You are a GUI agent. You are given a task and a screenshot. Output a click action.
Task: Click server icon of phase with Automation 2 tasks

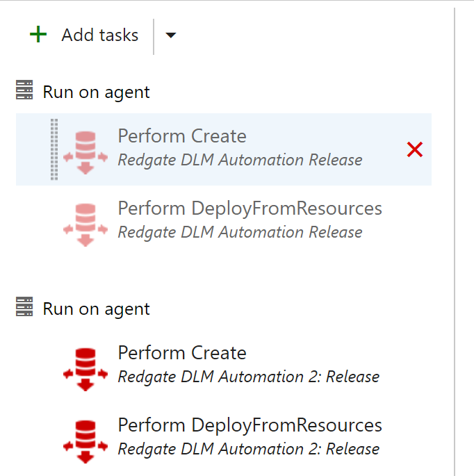24,308
